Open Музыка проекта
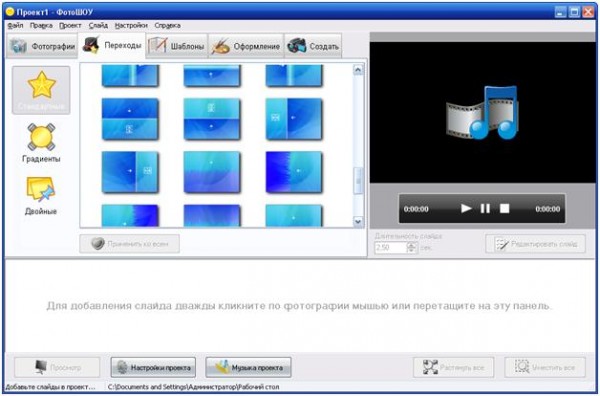The image size is (600, 396). point(248,367)
